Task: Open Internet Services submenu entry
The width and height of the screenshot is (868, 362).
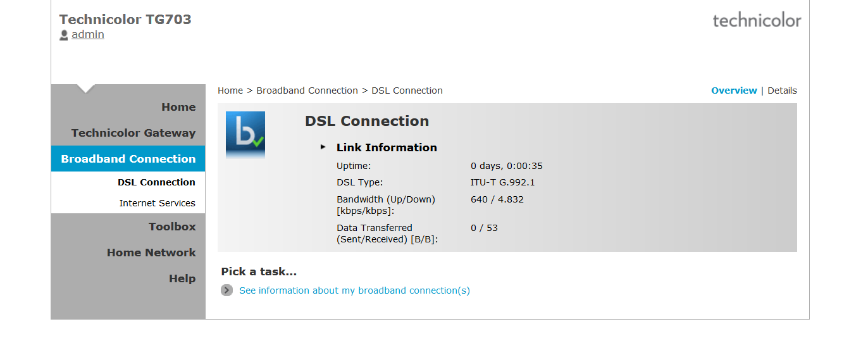Action: tap(157, 203)
